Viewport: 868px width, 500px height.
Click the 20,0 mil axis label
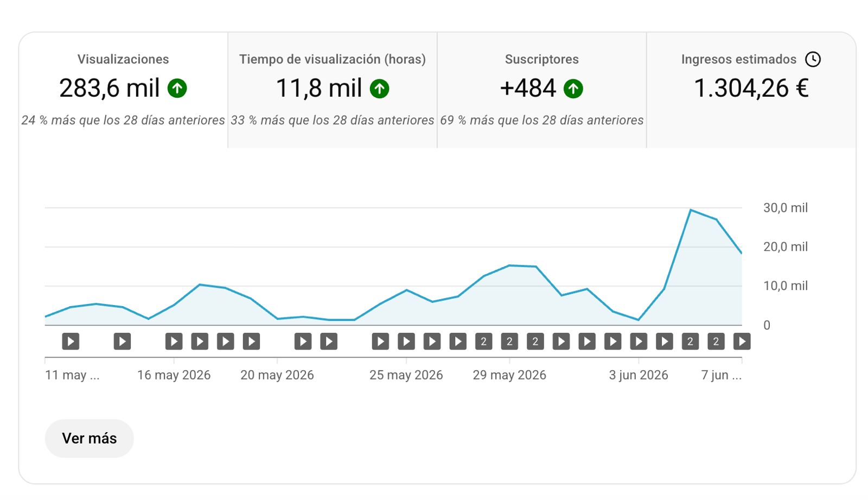click(786, 246)
